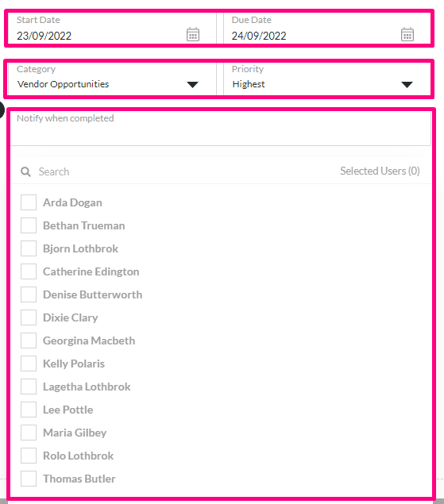Check the Kelly Polaris checkbox
The width and height of the screenshot is (444, 504).
(29, 364)
